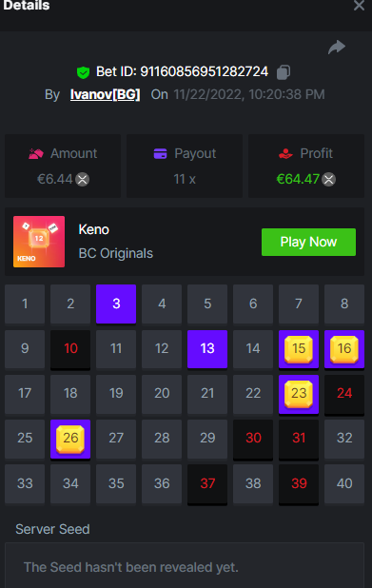The width and height of the screenshot is (372, 588).
Task: Close the Details dialog
Action: coord(359,6)
